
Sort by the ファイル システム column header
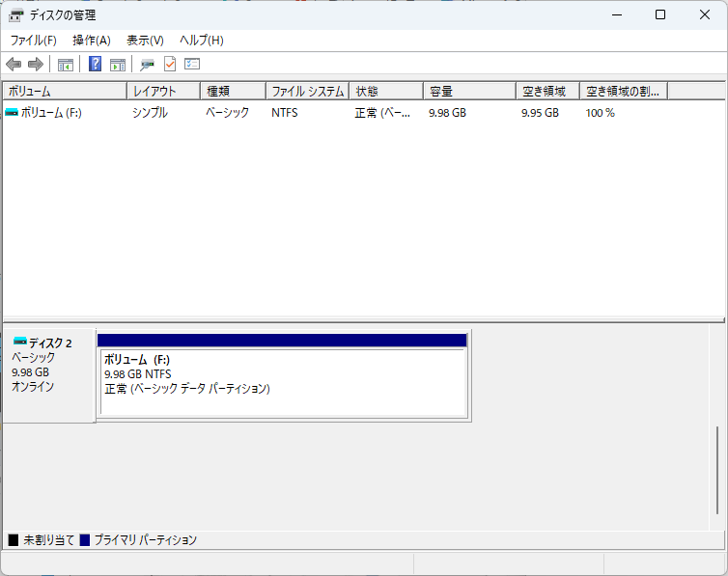click(x=308, y=92)
